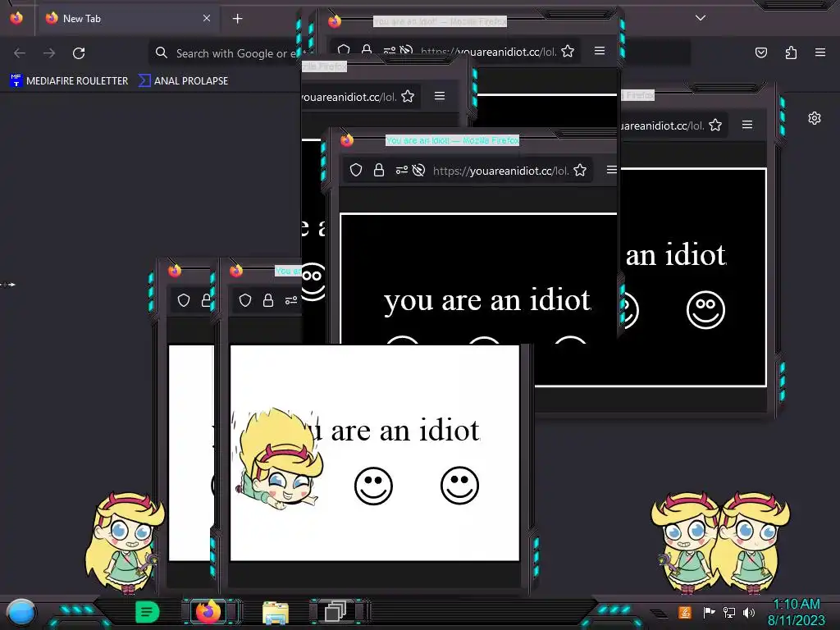Open Save to Pocket in main window
The width and height of the screenshot is (840, 630).
761,52
